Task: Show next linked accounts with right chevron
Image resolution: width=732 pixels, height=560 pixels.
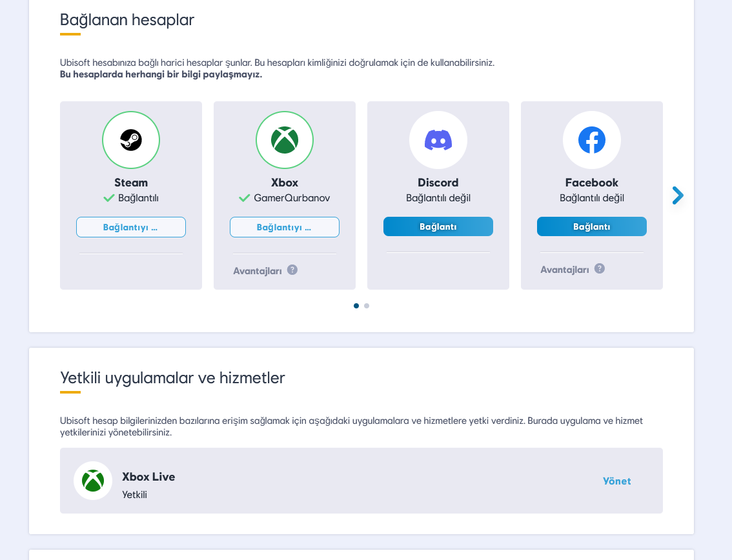Action: (677, 195)
